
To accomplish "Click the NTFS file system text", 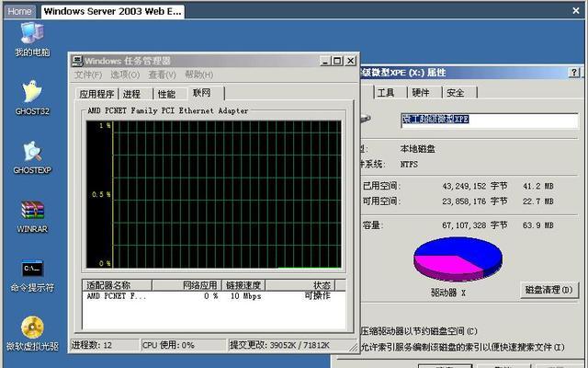I will tap(409, 165).
